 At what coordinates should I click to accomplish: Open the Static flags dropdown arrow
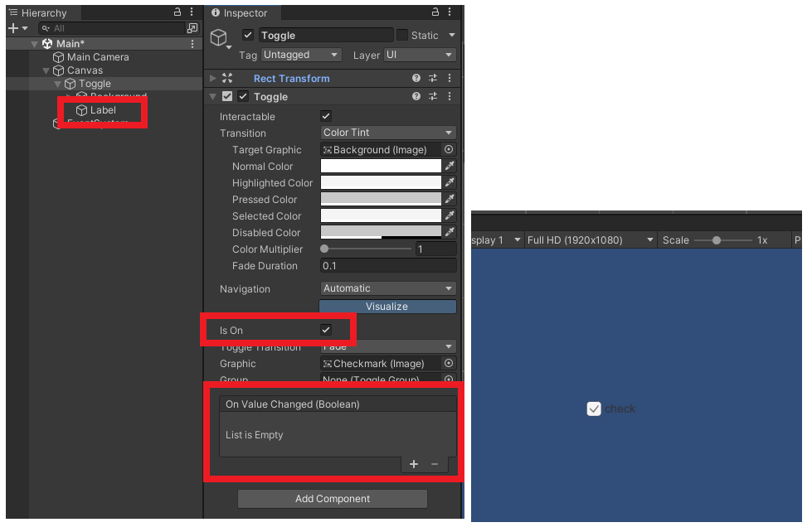click(x=451, y=35)
